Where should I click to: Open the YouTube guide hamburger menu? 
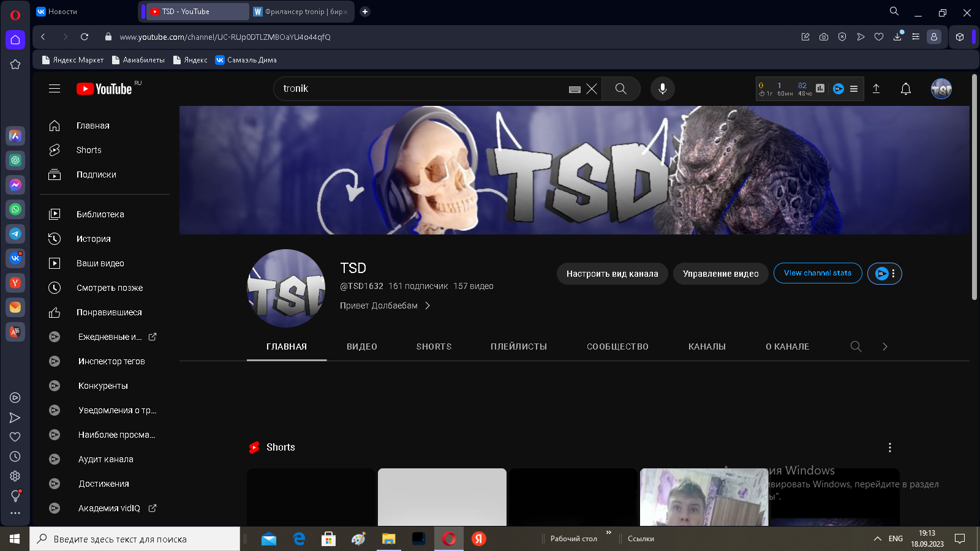pos(55,89)
